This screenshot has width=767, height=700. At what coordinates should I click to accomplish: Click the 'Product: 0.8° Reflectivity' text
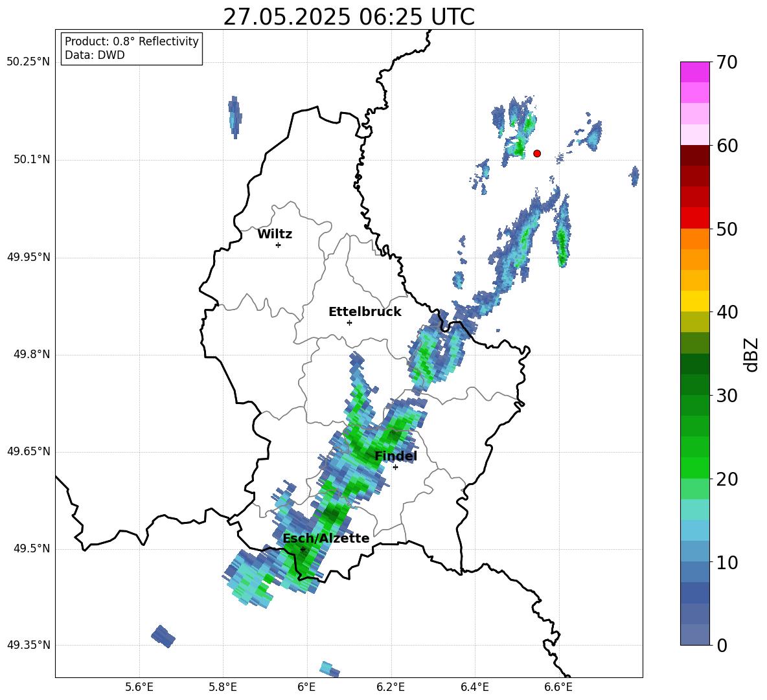tap(132, 41)
